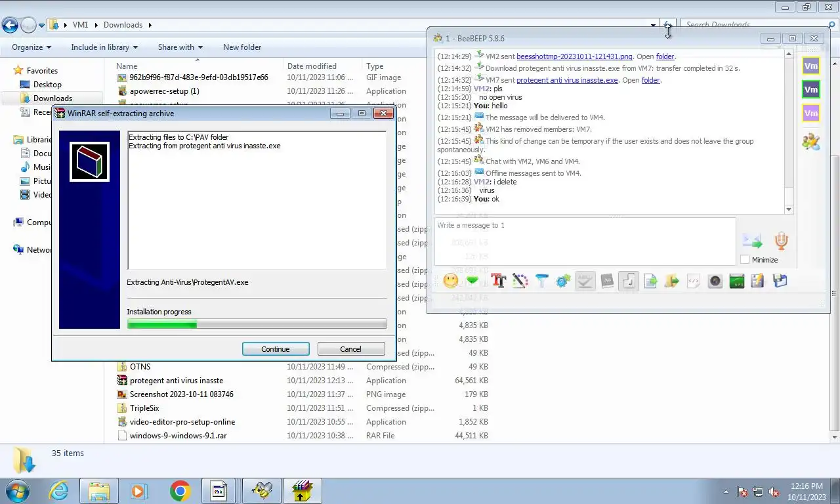This screenshot has height=504, width=840.
Task: Click the green-bordered Vm user avatar
Action: click(x=811, y=89)
